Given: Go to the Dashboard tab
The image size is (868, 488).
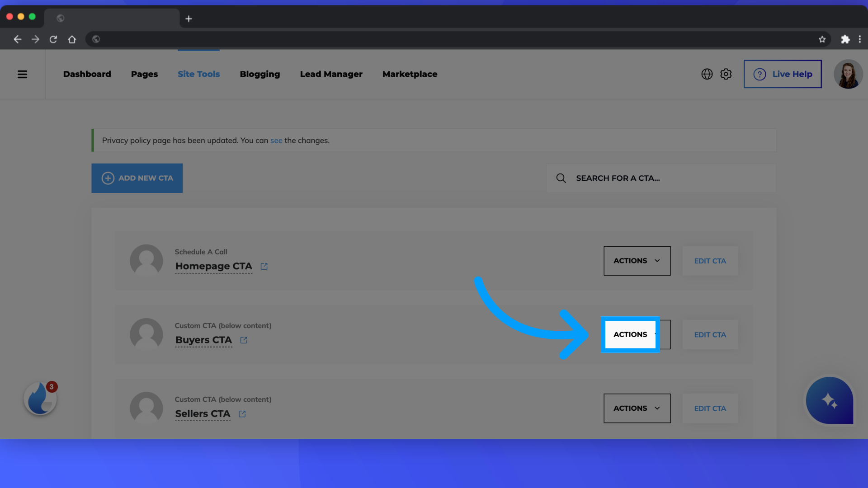Looking at the screenshot, I should click(x=87, y=74).
